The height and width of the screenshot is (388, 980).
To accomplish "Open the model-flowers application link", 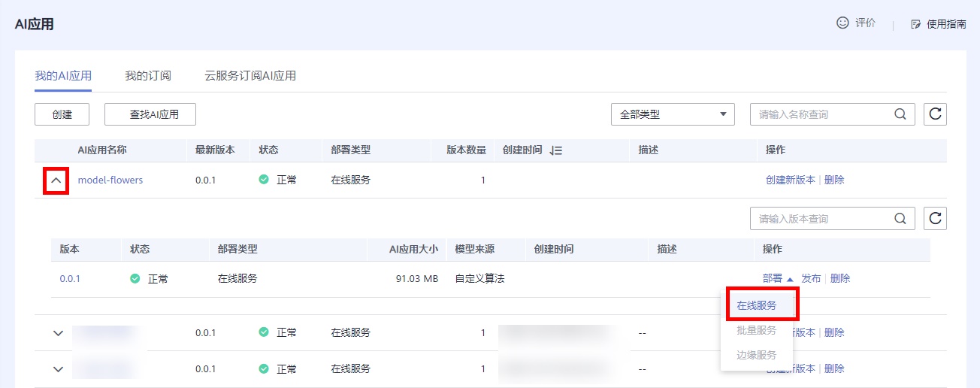I will click(110, 180).
